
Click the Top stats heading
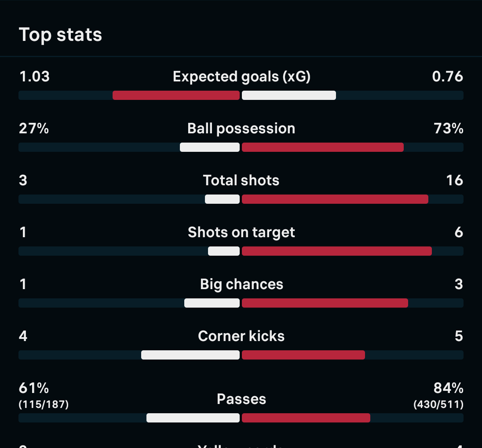coord(60,35)
